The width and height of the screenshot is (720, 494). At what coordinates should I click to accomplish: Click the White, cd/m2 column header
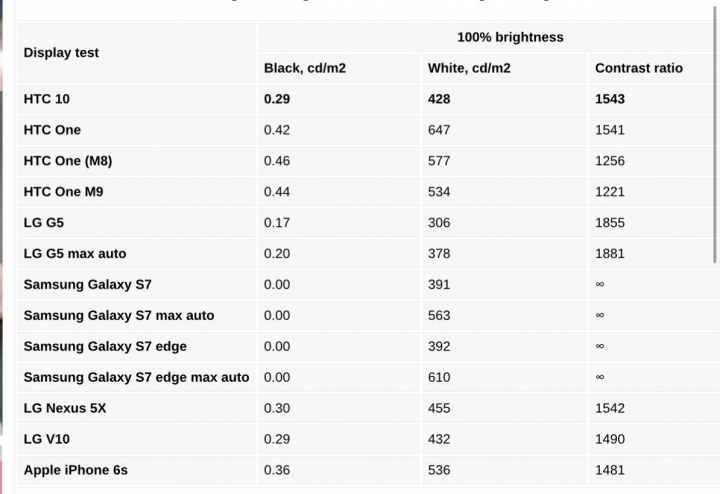469,68
